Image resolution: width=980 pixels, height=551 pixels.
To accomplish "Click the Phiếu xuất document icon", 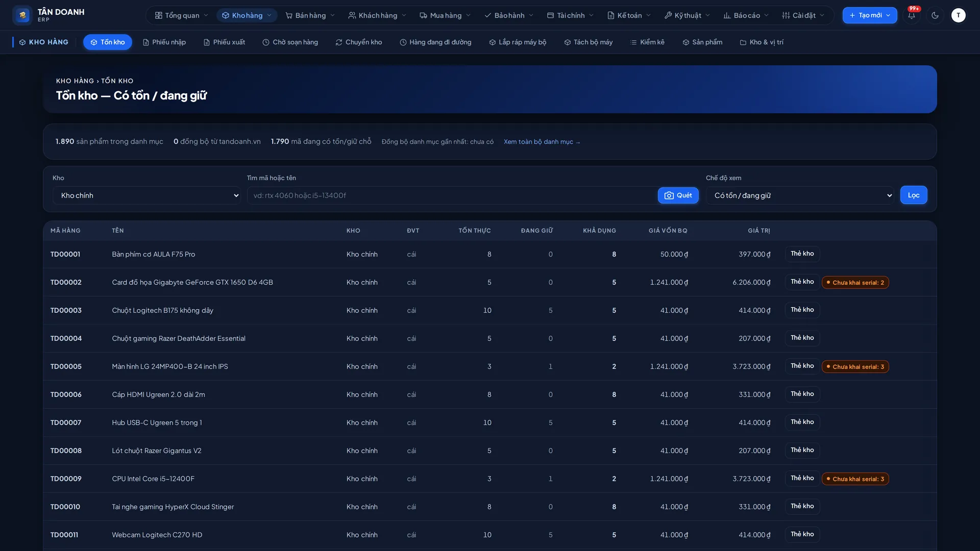I will tap(207, 42).
